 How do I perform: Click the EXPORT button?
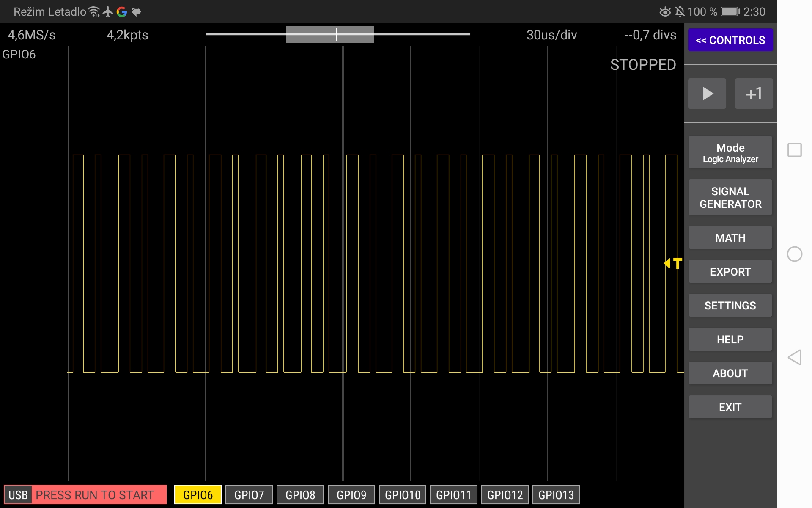pos(730,272)
